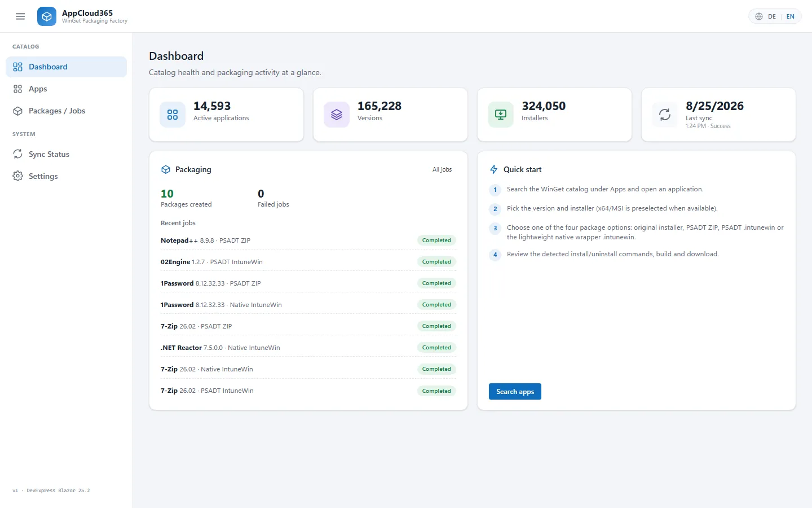Click quick start step 1 number badge
This screenshot has height=508, width=812.
[495, 190]
